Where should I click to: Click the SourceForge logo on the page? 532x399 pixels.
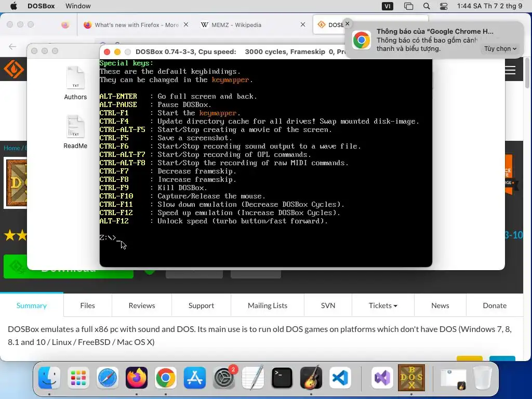pyautogui.click(x=14, y=69)
